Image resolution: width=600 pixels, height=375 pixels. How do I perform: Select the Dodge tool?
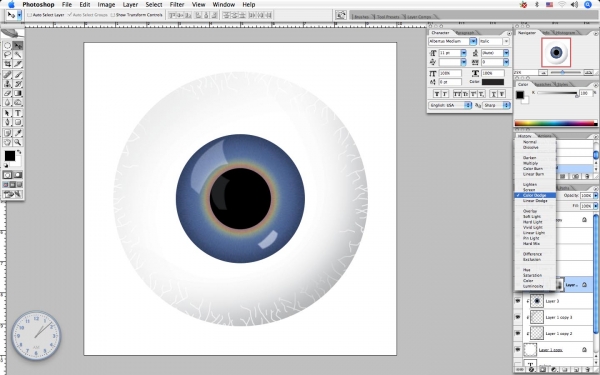tap(18, 103)
